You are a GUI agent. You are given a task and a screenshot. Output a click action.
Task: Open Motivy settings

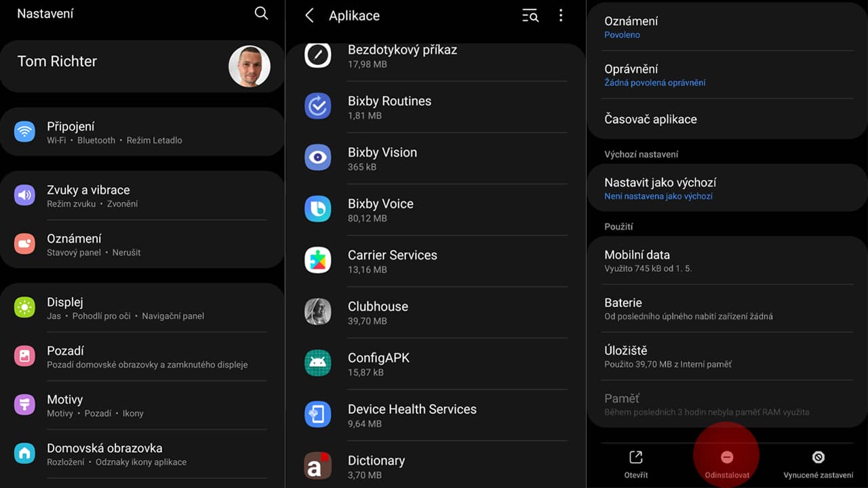(x=142, y=405)
